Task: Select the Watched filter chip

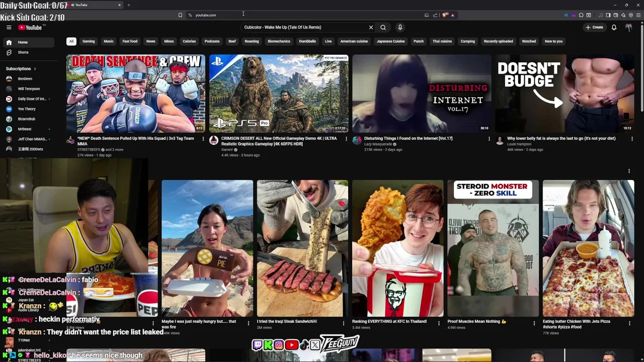Action: 529,41
